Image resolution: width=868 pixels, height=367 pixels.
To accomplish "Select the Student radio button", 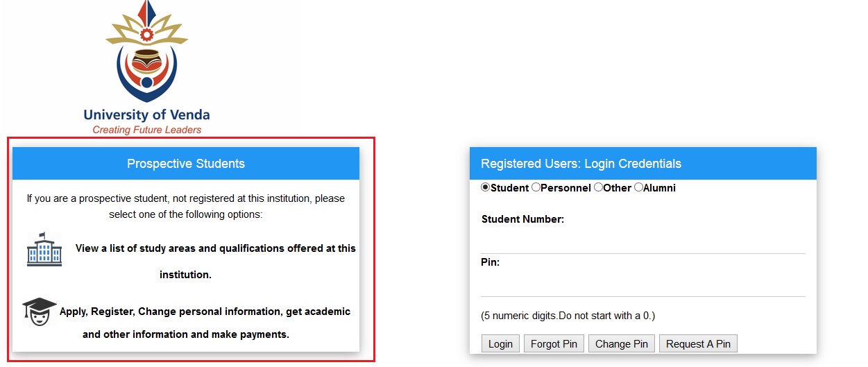I will point(486,187).
